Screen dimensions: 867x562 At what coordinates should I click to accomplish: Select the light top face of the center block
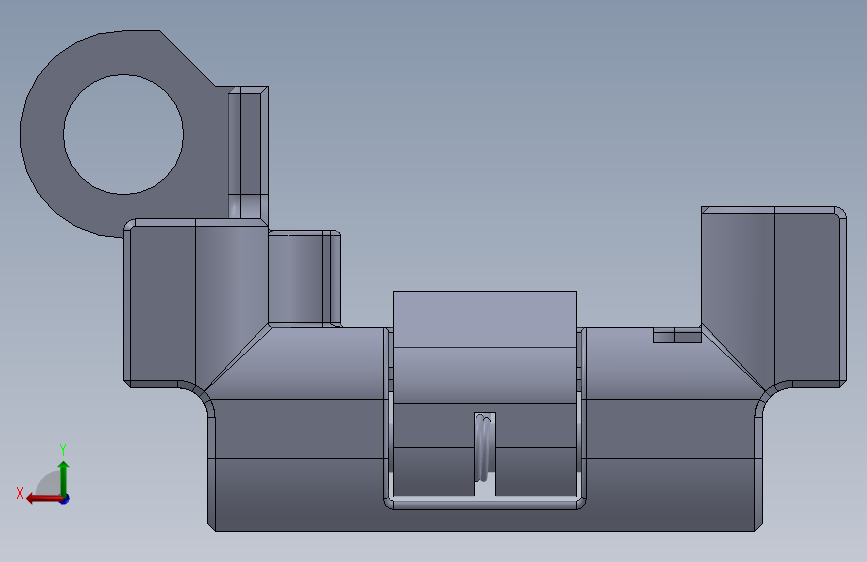(x=484, y=319)
